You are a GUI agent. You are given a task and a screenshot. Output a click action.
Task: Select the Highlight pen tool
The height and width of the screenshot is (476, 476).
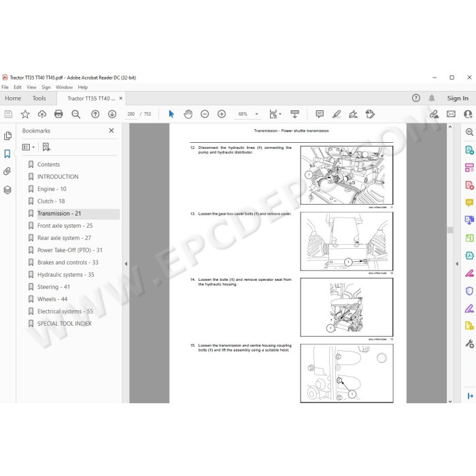coord(337,114)
